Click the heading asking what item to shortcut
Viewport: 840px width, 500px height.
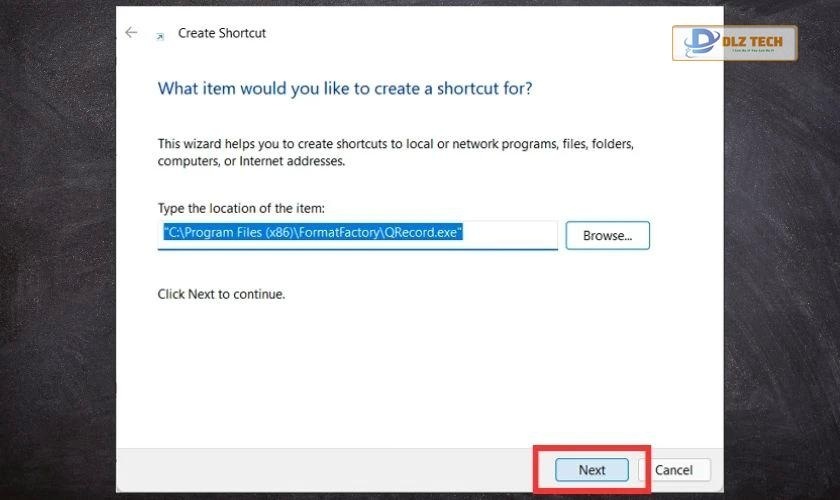345,89
